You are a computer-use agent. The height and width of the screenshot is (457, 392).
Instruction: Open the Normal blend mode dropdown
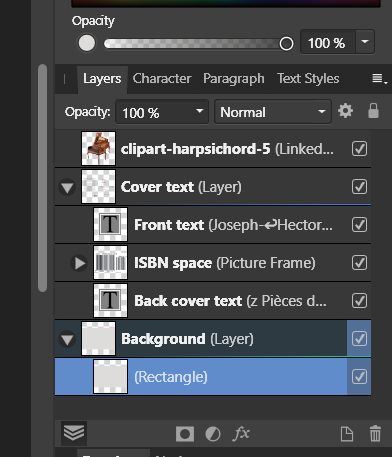click(x=273, y=112)
